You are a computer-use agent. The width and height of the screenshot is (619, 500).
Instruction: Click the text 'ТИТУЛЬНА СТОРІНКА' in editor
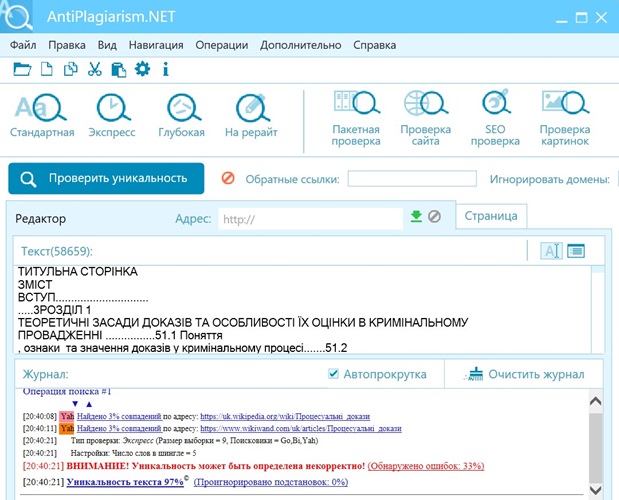point(78,272)
